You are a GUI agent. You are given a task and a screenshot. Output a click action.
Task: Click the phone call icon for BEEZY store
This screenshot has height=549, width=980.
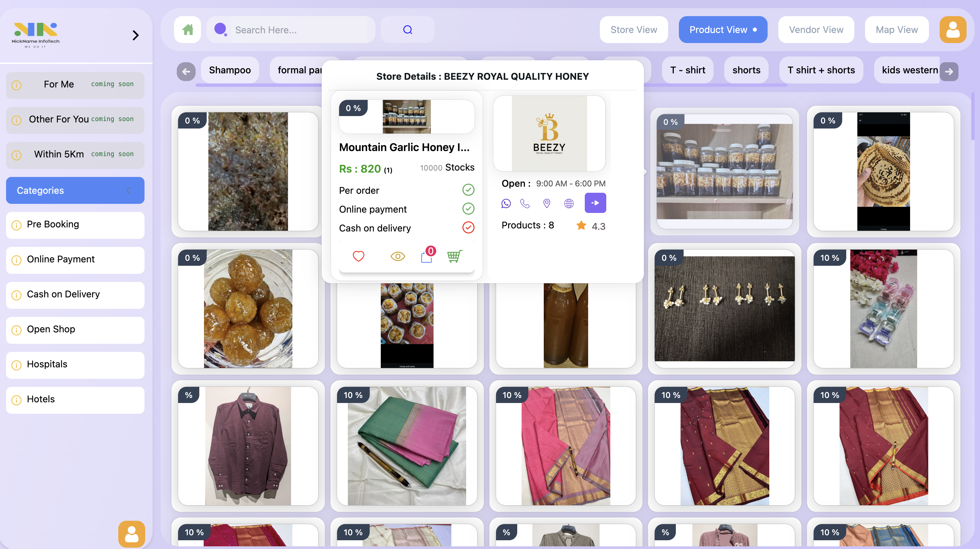(525, 203)
